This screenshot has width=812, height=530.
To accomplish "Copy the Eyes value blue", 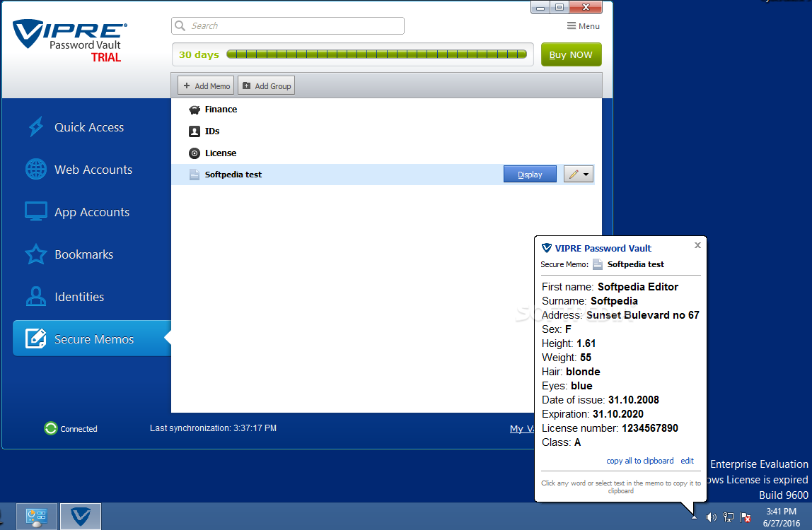I will tap(581, 386).
